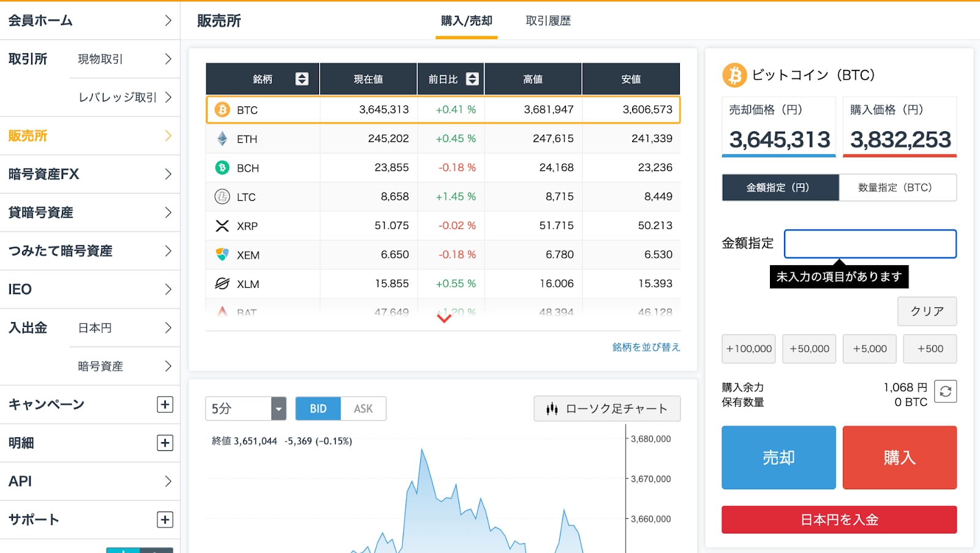Click the 現在値 column header
This screenshot has height=553, width=980.
368,79
